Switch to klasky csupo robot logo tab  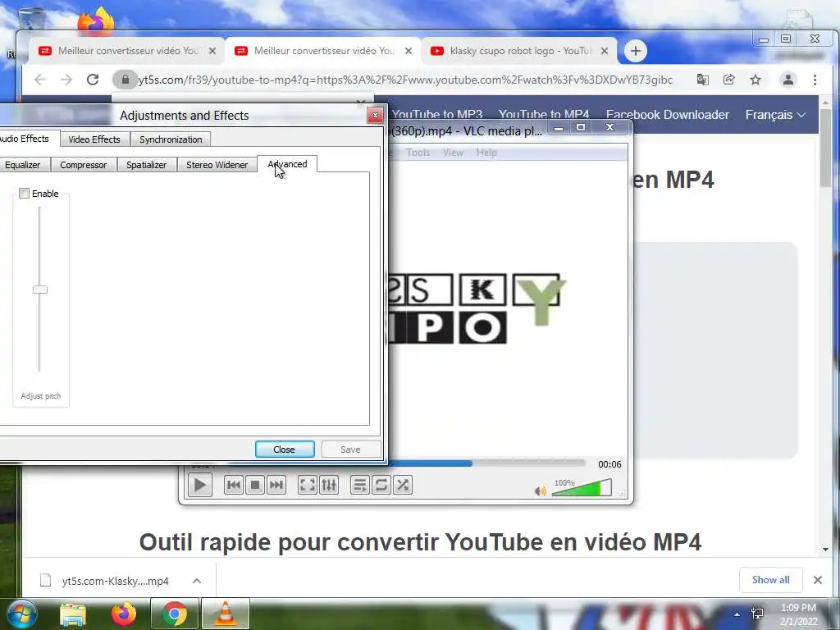tap(519, 51)
